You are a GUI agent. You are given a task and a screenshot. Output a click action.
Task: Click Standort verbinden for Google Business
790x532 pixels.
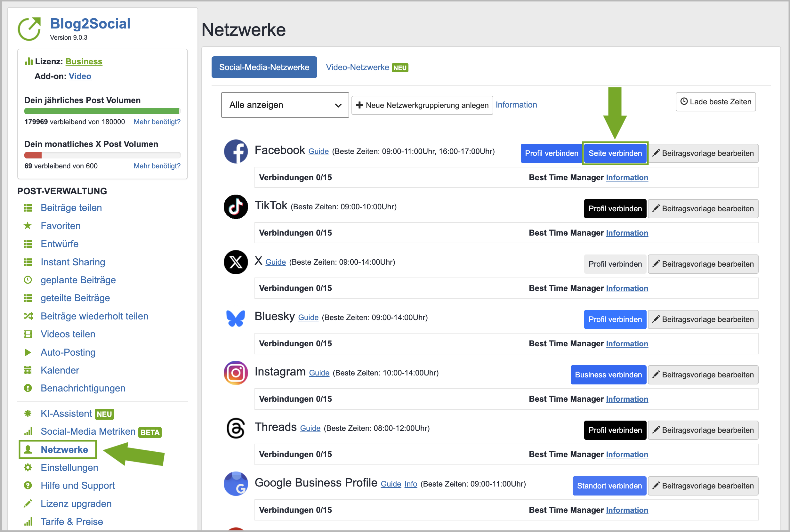tap(609, 486)
